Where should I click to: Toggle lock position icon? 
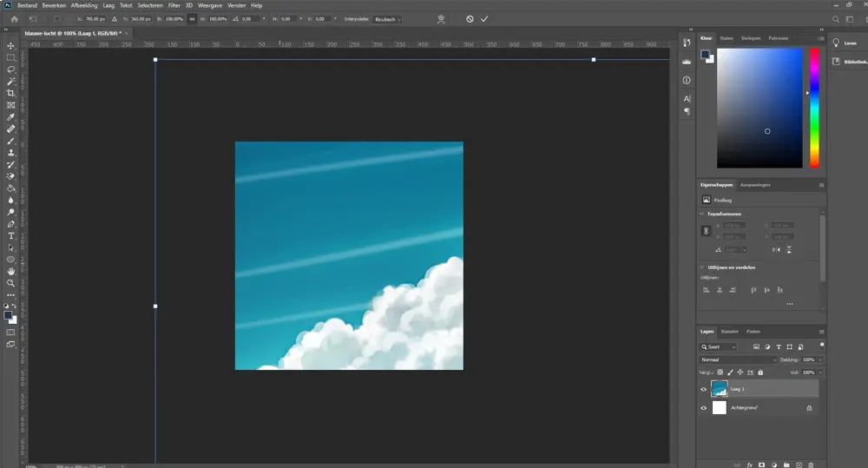tap(740, 372)
